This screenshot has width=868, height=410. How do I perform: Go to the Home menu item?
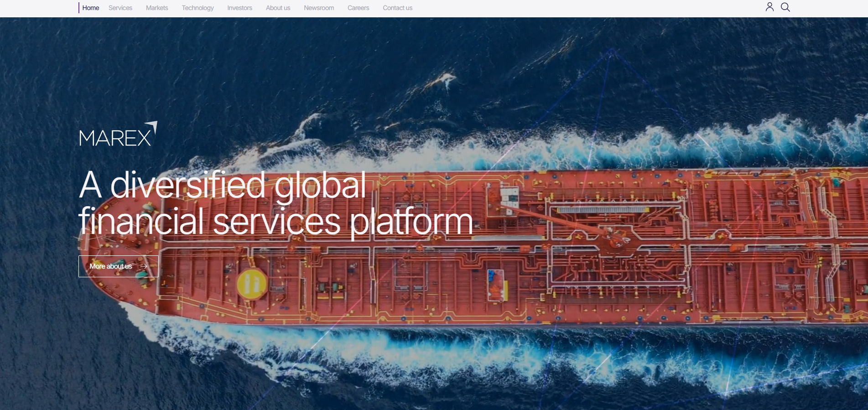[x=91, y=8]
